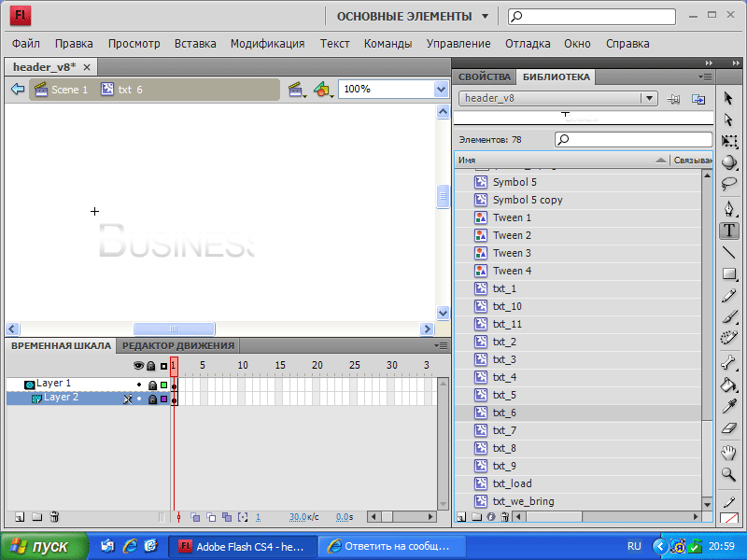Open the Вставка menu
The image size is (747, 560).
point(195,43)
